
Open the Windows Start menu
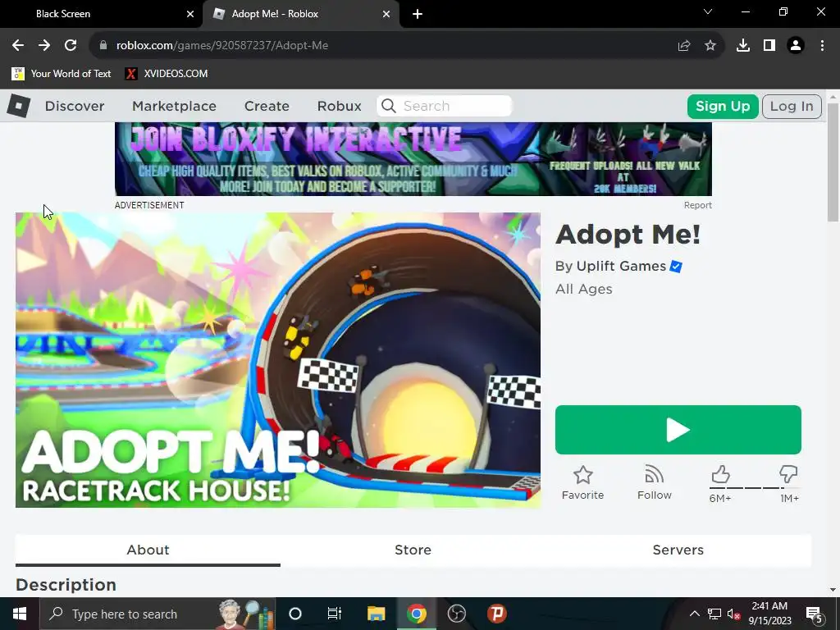pos(20,614)
